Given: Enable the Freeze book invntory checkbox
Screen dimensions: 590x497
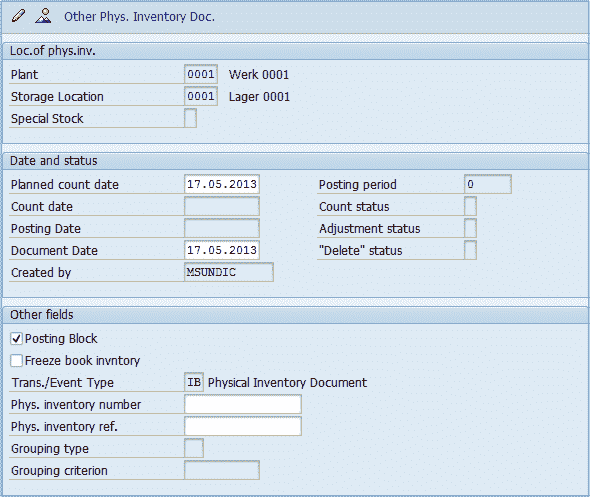Looking at the screenshot, I should pos(17,360).
